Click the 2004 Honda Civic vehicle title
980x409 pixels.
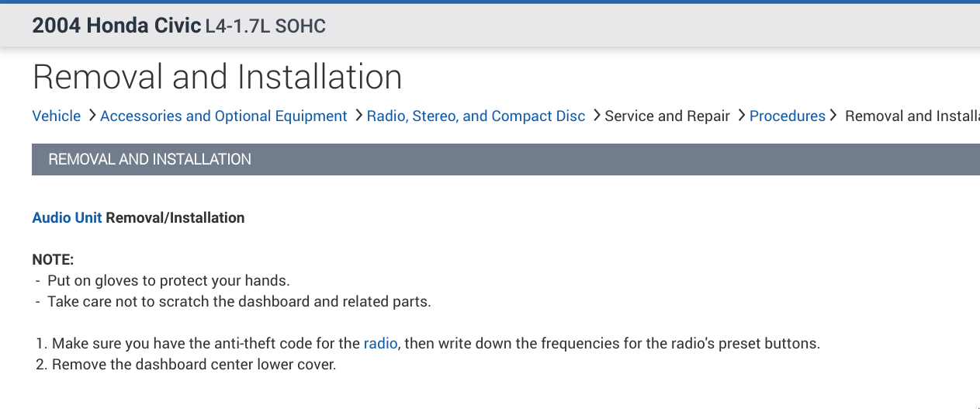[x=116, y=26]
